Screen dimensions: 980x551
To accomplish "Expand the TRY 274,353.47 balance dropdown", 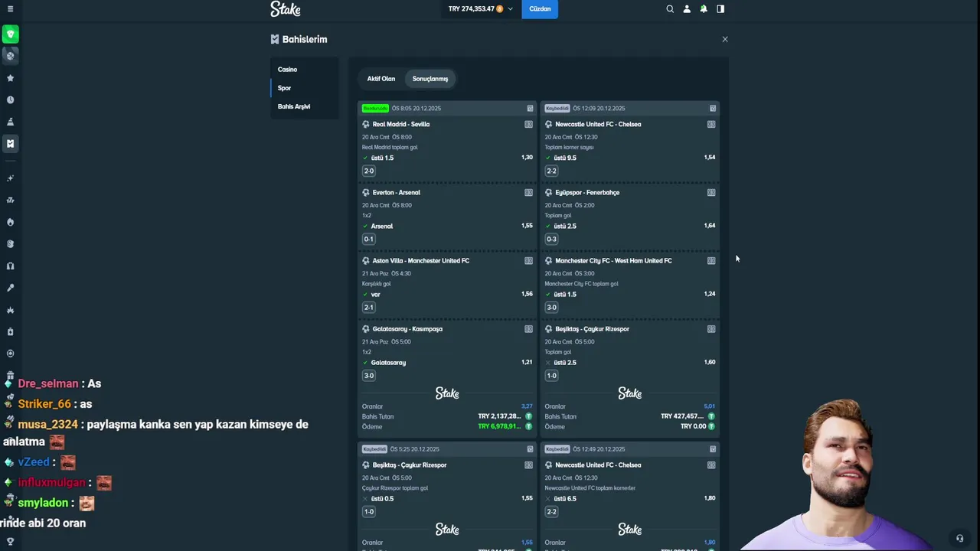I will coord(481,9).
